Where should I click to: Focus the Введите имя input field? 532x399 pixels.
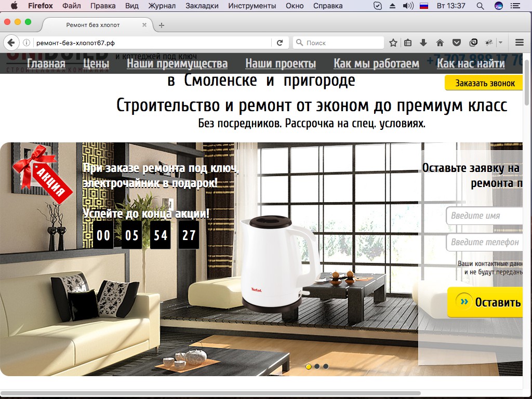tap(485, 216)
